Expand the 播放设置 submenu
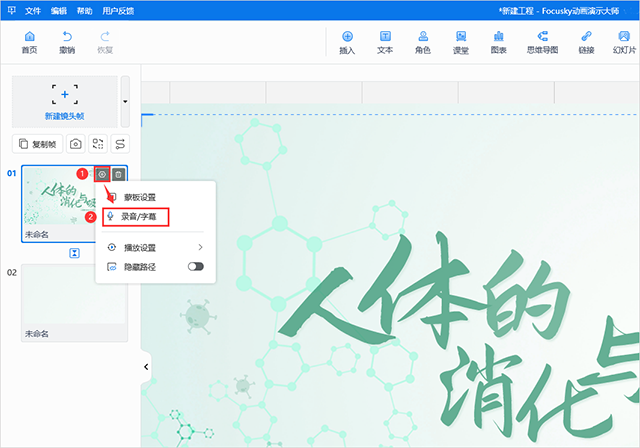The image size is (640, 448). (x=155, y=248)
